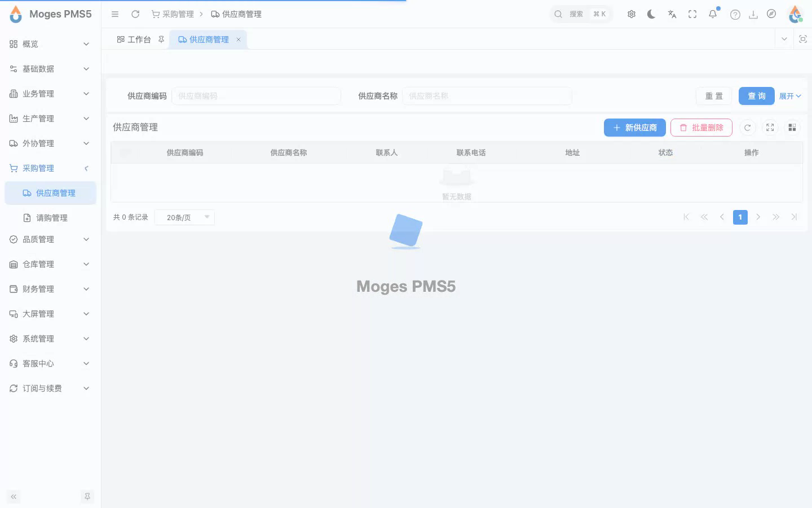Image resolution: width=812 pixels, height=508 pixels.
Task: Toggle dark mode with the moon icon
Action: [652, 14]
